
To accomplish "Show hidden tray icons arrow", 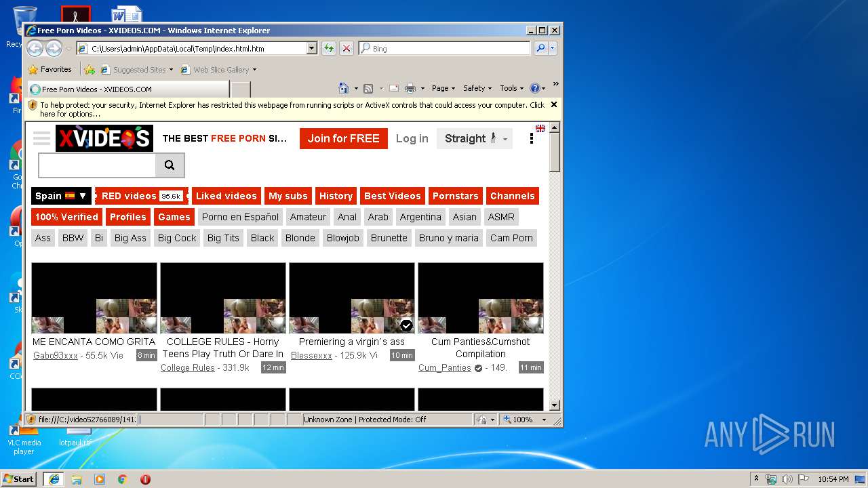I will (x=756, y=479).
